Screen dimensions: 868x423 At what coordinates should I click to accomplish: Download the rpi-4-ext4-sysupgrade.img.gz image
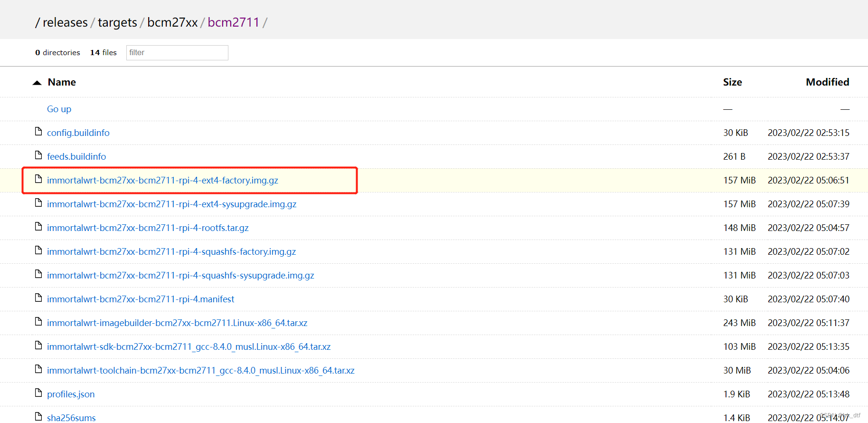[x=171, y=204]
